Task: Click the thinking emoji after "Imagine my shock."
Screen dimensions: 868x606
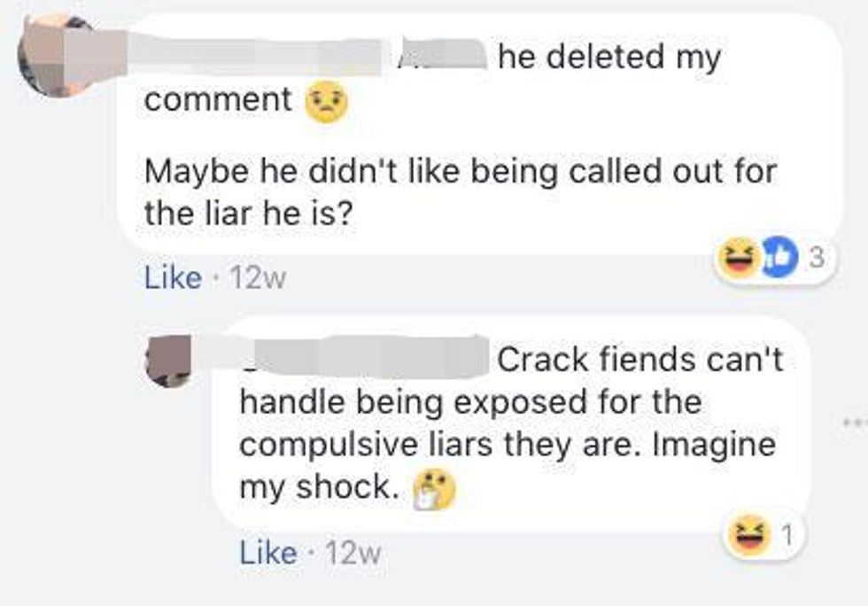Action: [431, 486]
